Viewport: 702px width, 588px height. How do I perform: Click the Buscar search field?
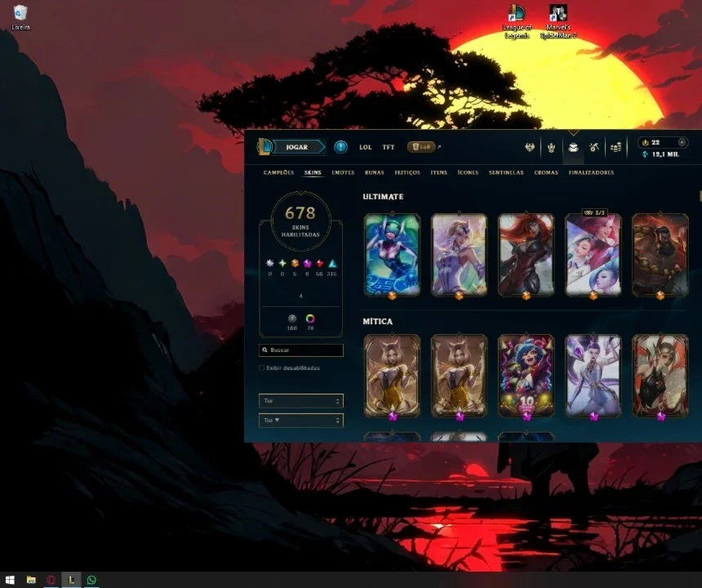point(301,350)
